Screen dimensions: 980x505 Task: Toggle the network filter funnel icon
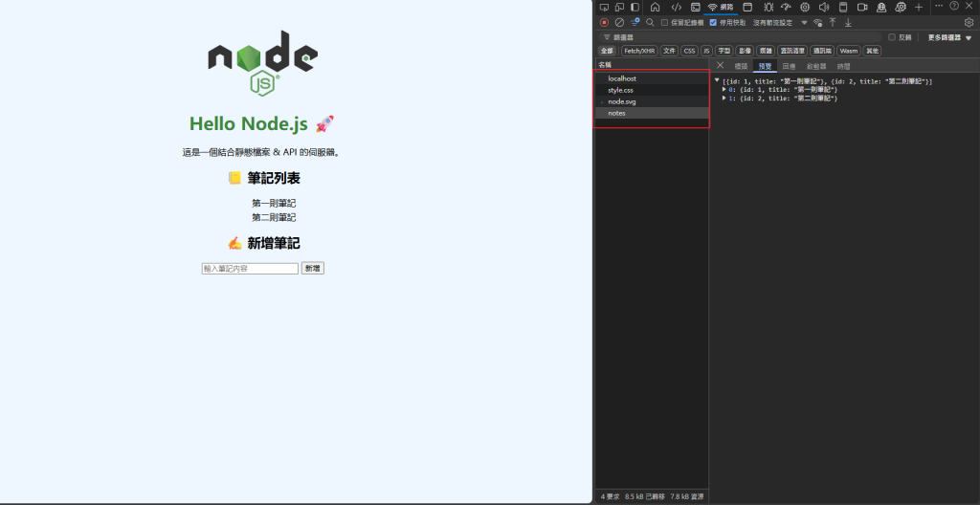point(635,22)
